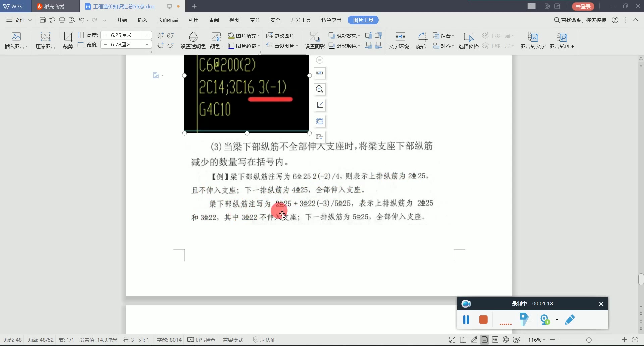Click the reading mode book icon
Viewport: 644px width, 346px height.
(463, 340)
